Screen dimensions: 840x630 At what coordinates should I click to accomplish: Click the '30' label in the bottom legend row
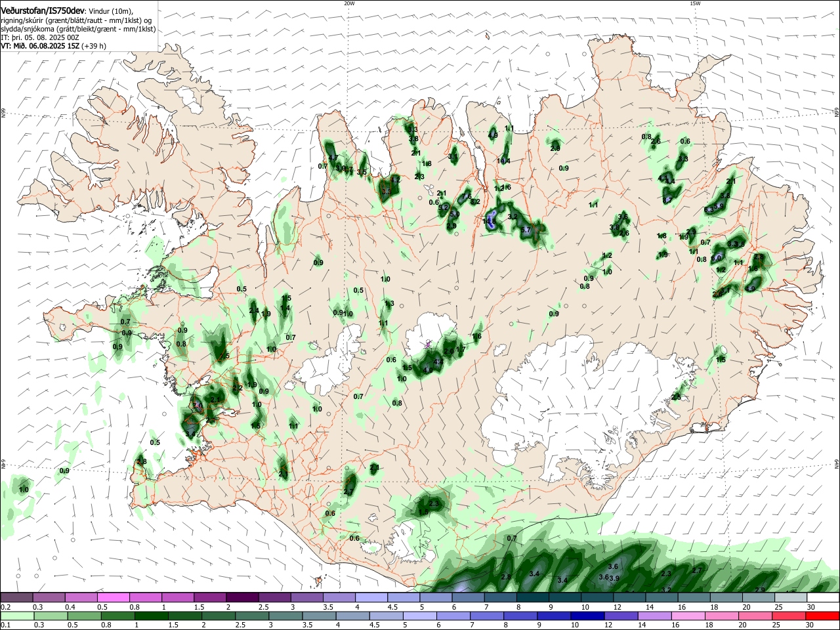tap(809, 625)
